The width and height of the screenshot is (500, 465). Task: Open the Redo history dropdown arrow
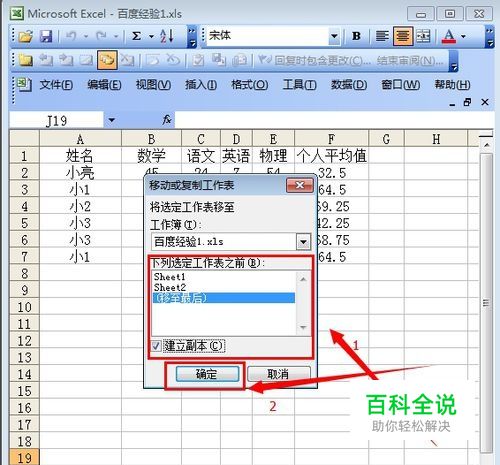(116, 36)
